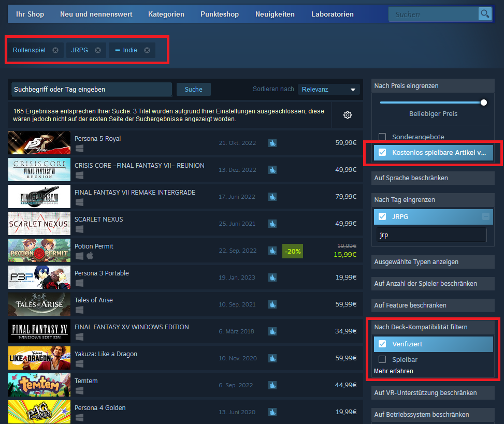The height and width of the screenshot is (424, 504).
Task: Collapse Nach Preis eingrenzen header
Action: point(433,86)
